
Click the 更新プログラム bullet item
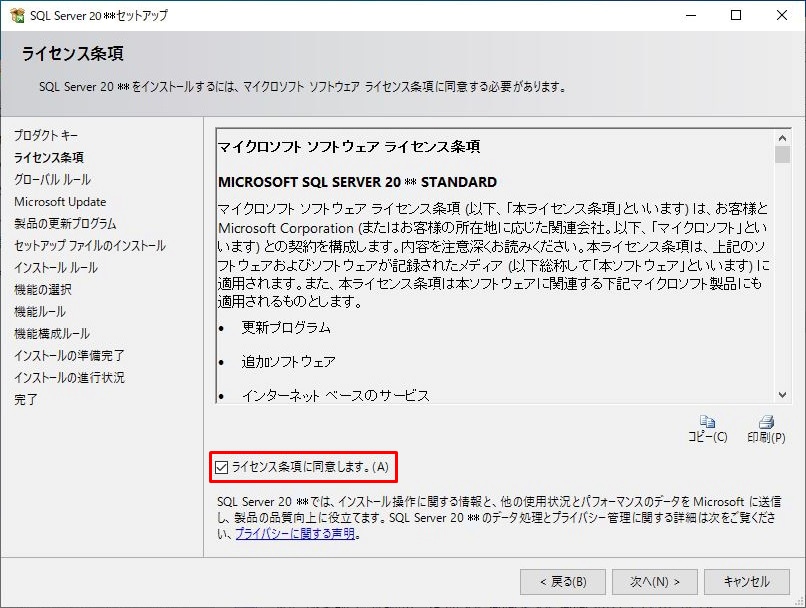tap(286, 327)
